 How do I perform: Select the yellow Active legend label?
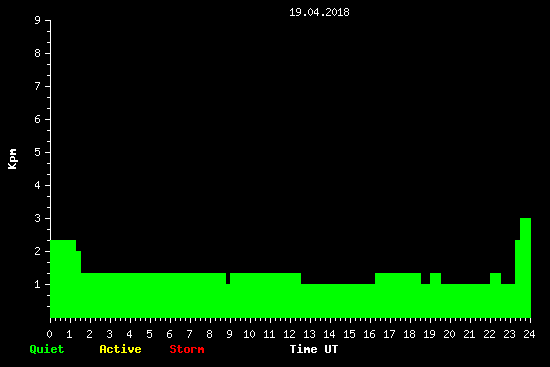[x=120, y=349]
